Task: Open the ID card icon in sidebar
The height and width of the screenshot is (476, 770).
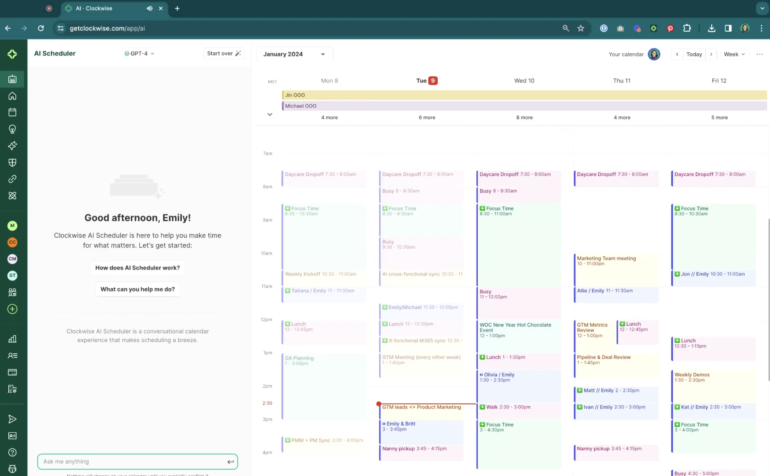Action: [12, 436]
